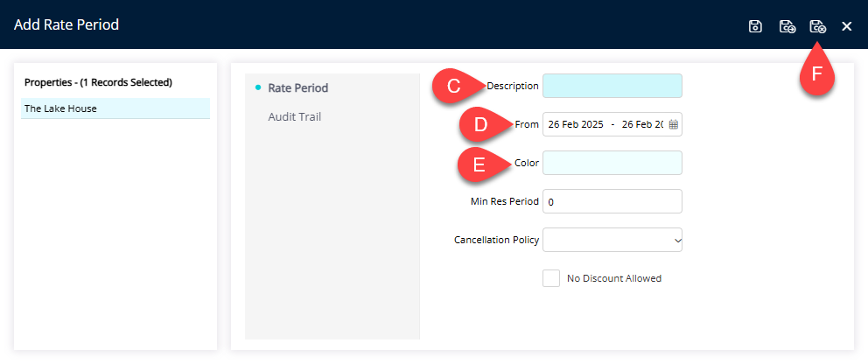Viewport: 868px width, 364px height.
Task: Close the Add Rate Period dialog
Action: click(846, 26)
